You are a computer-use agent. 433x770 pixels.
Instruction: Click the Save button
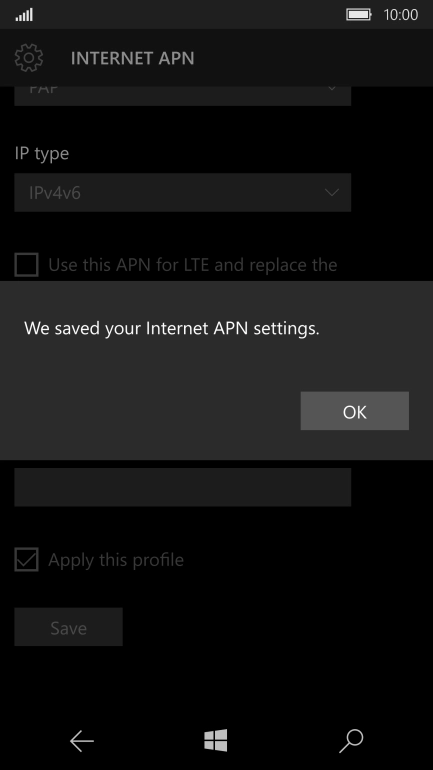68,627
